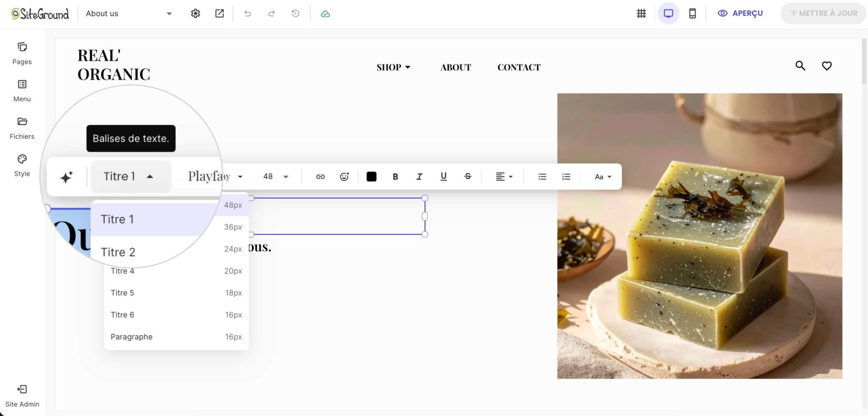868x416 pixels.
Task: Apply numbered list
Action: tap(566, 177)
